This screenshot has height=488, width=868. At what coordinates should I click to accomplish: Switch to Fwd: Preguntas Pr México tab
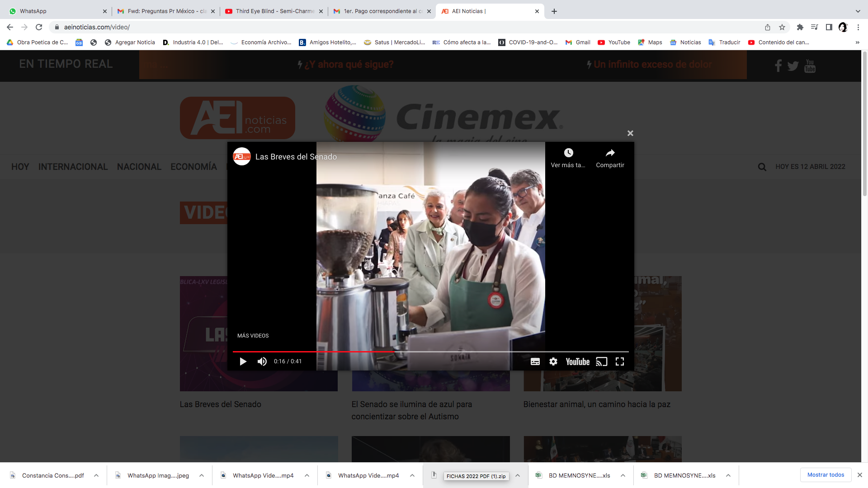tap(165, 11)
